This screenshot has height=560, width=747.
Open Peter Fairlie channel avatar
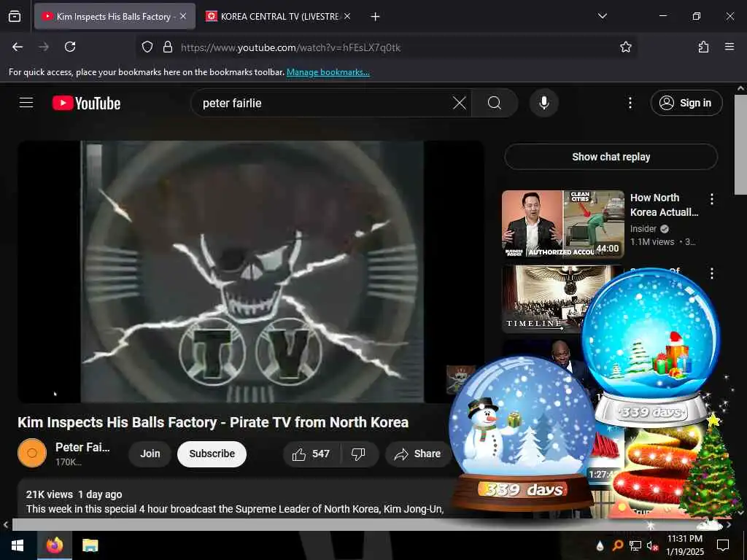coord(32,453)
